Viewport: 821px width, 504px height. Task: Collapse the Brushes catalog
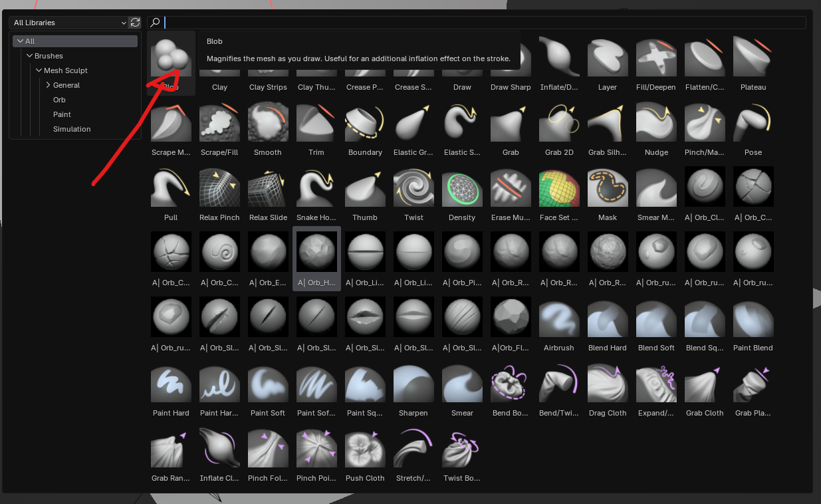[30, 56]
